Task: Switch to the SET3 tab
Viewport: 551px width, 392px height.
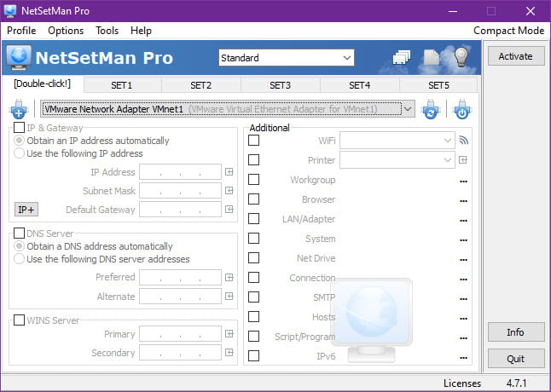Action: point(280,85)
